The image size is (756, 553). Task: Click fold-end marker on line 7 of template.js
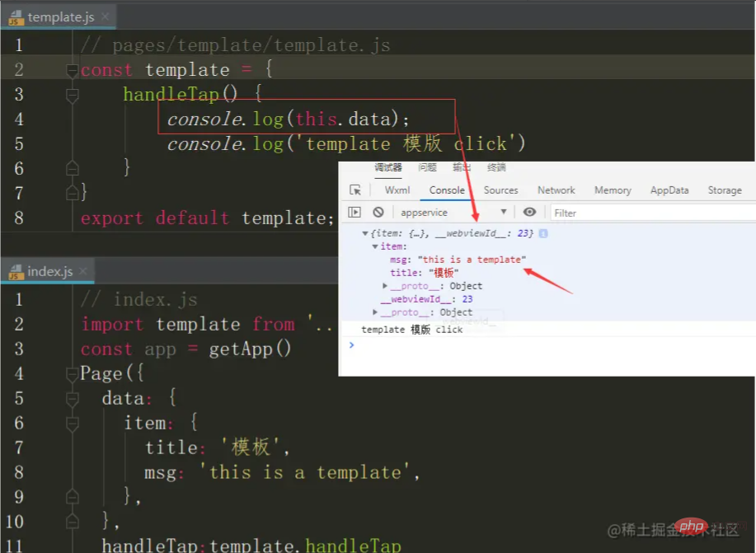72,193
